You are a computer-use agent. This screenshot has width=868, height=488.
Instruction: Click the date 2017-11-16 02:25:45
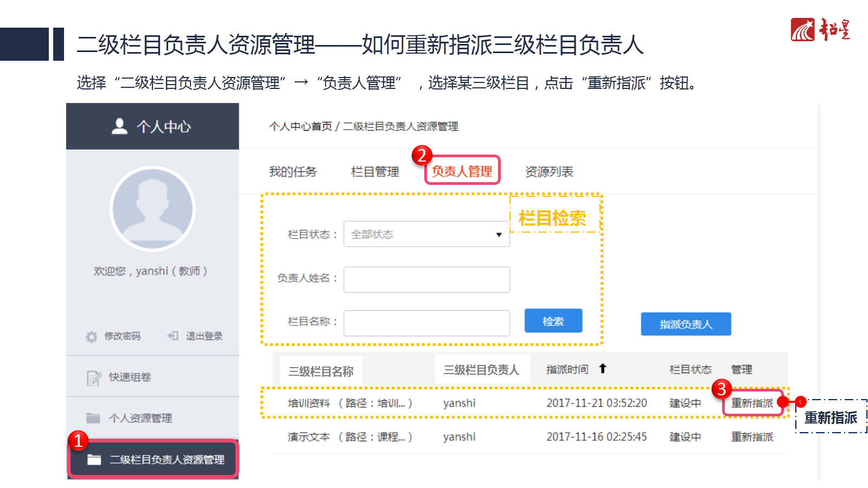pos(597,436)
